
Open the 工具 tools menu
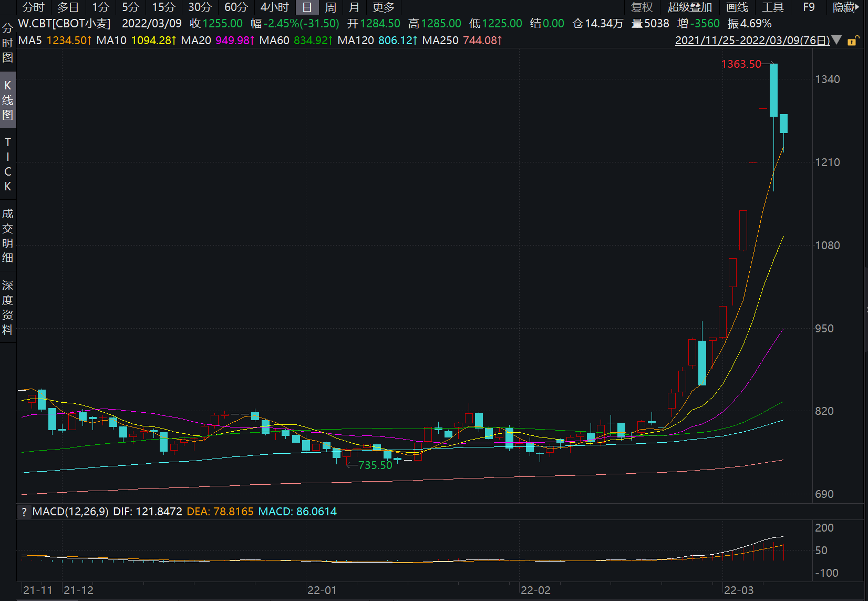coord(772,7)
